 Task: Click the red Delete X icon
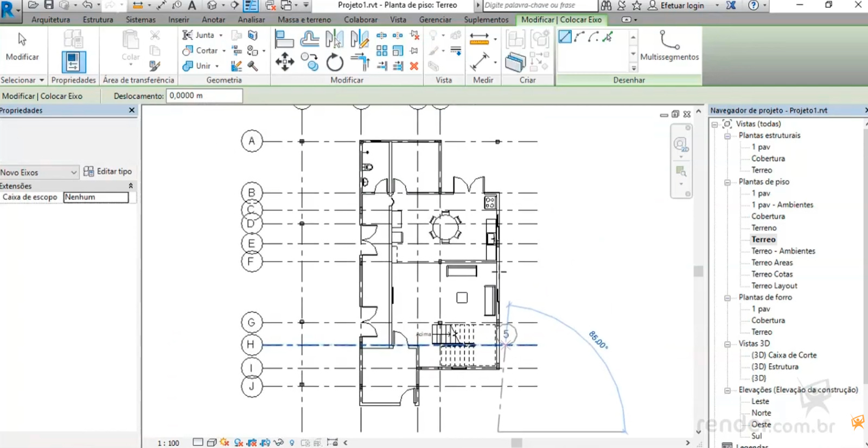(x=414, y=66)
